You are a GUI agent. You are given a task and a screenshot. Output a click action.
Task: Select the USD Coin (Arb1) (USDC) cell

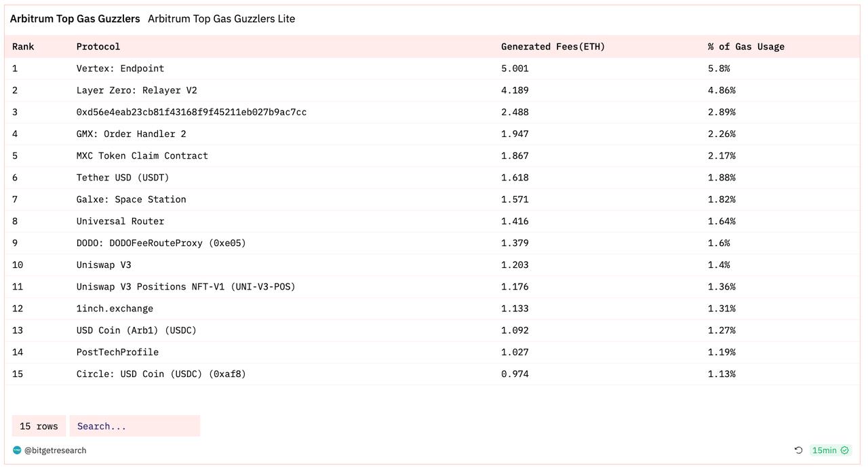(137, 330)
